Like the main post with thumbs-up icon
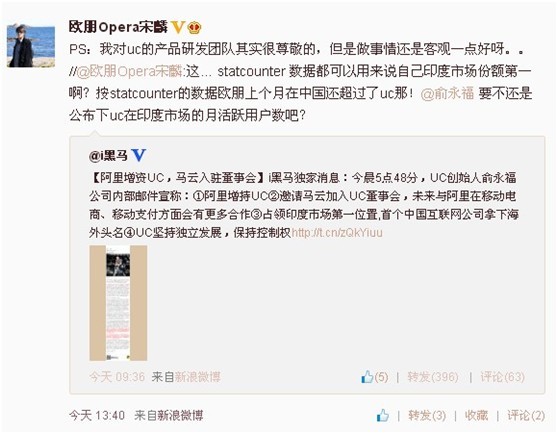The height and width of the screenshot is (434, 558). [383, 415]
